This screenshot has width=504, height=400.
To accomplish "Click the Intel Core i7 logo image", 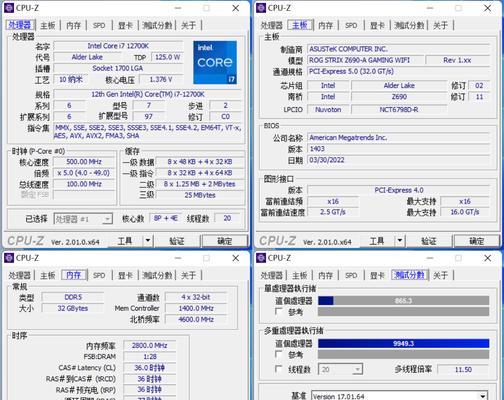I will (x=215, y=62).
